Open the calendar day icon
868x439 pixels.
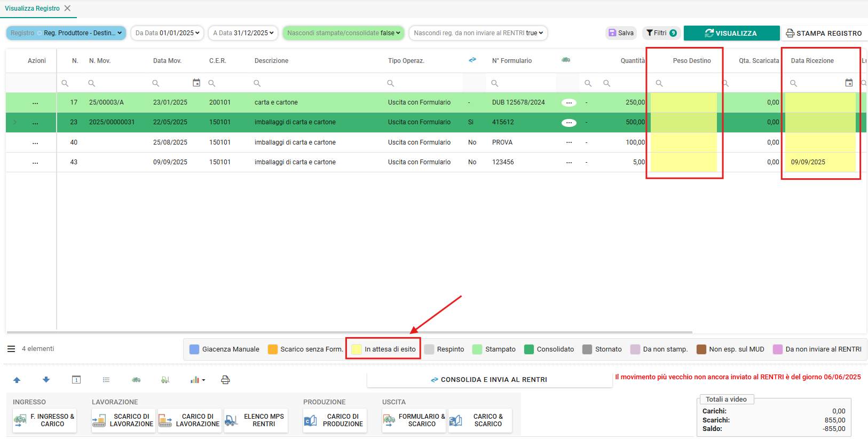[76, 380]
